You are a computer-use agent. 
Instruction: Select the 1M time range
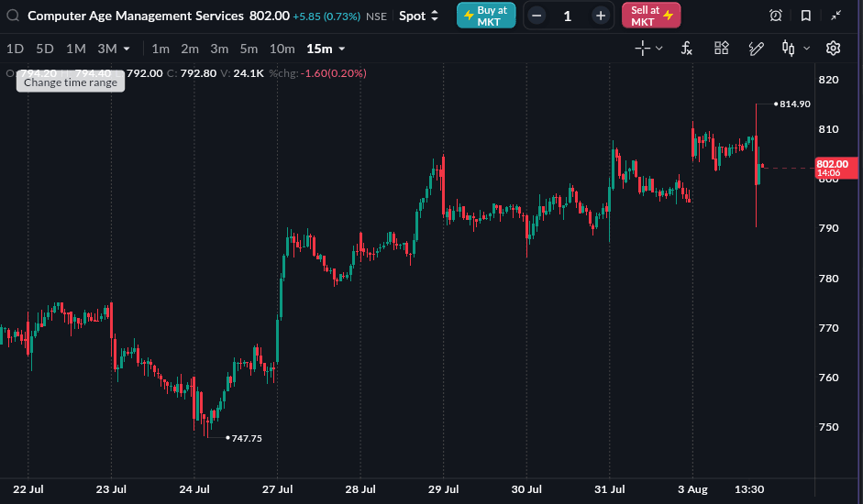coord(76,49)
